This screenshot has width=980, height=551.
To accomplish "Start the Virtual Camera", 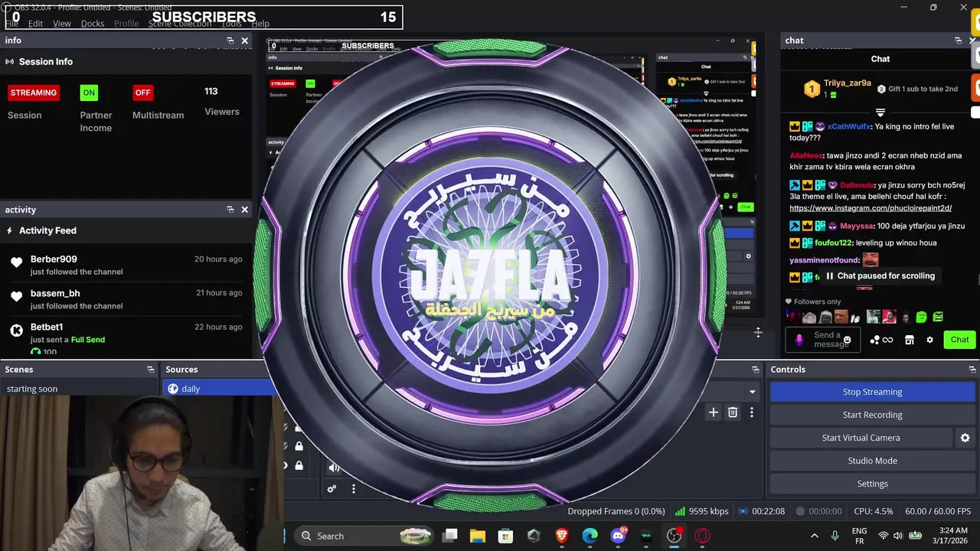I will point(861,438).
